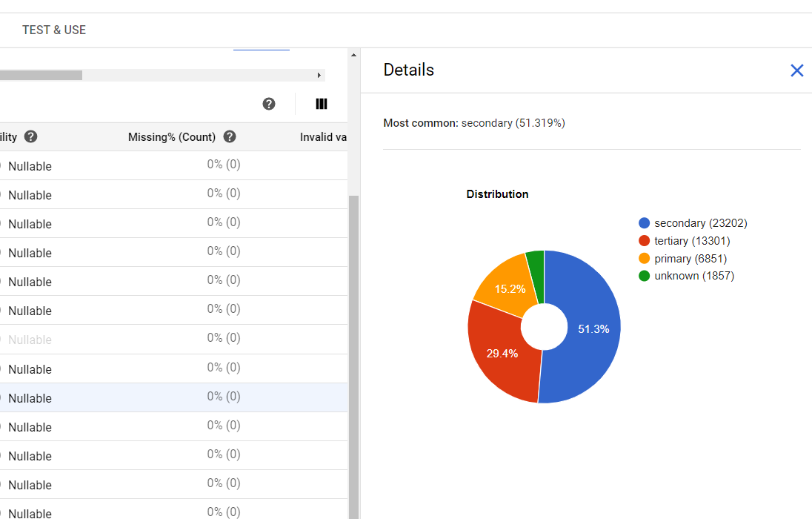812x519 pixels.
Task: Click the 51.3% secondary pie segment
Action: click(x=593, y=328)
